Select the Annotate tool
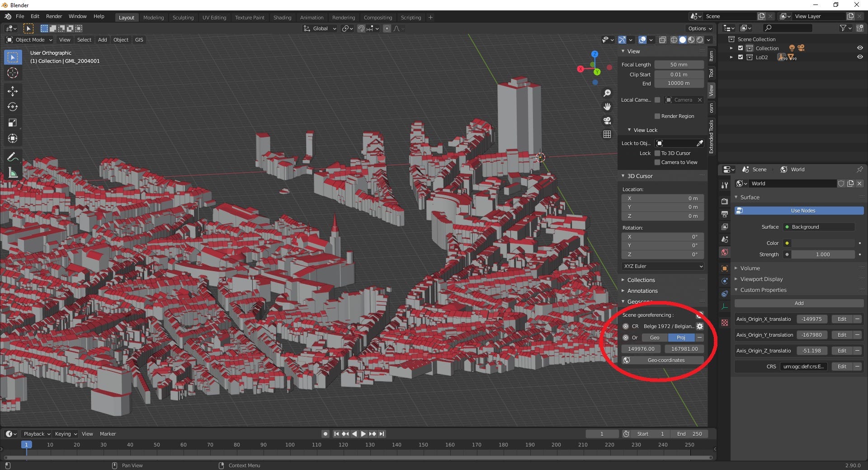Viewport: 868px width, 470px height. click(x=13, y=156)
